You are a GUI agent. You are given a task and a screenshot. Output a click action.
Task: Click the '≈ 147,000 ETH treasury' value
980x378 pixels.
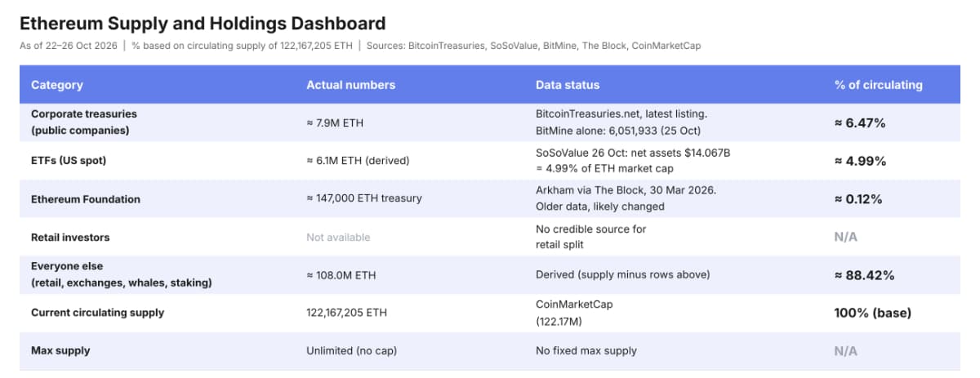[x=364, y=199]
